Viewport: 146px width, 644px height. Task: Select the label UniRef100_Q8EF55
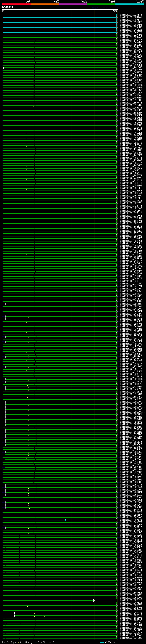[x=131, y=90]
